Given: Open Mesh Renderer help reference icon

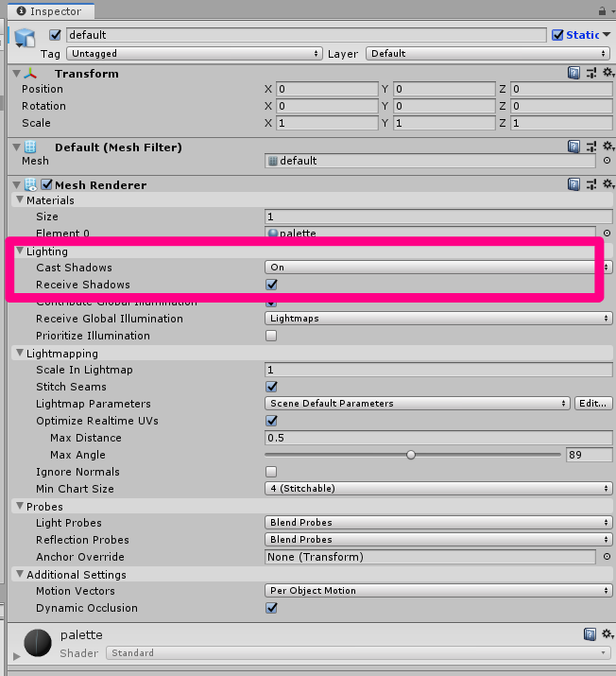Looking at the screenshot, I should click(573, 184).
